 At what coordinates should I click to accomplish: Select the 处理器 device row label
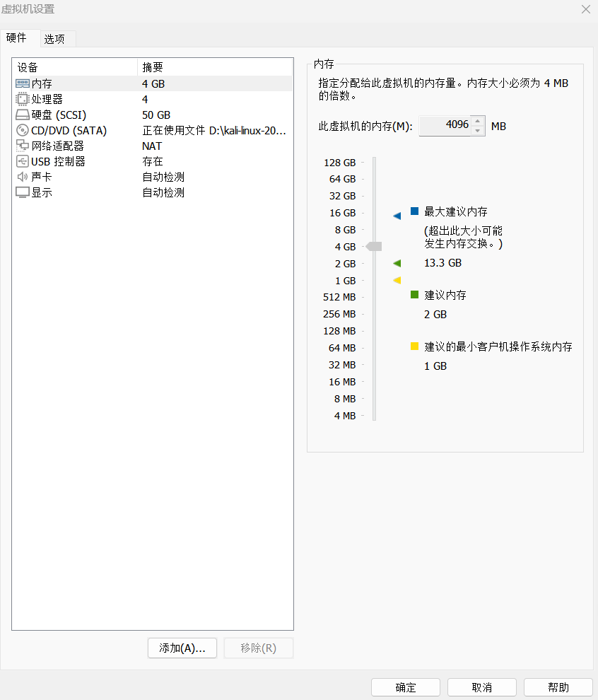click(x=47, y=99)
